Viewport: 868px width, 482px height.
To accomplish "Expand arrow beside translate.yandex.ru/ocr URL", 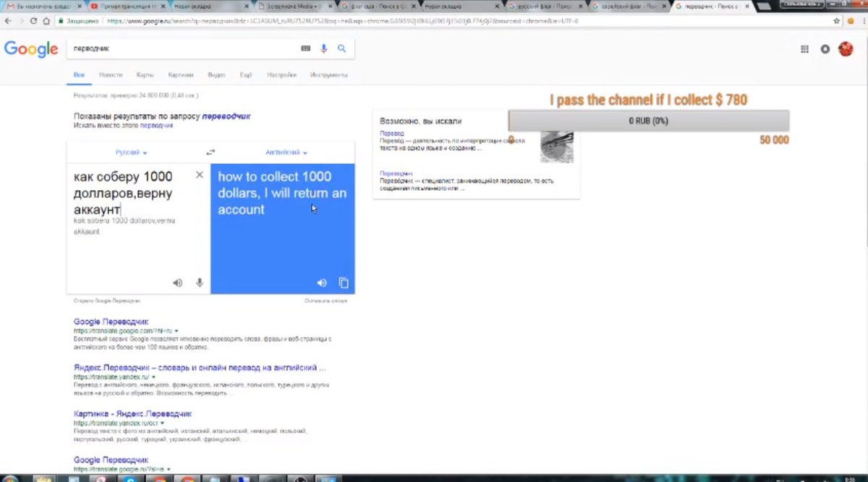I will tap(162, 423).
